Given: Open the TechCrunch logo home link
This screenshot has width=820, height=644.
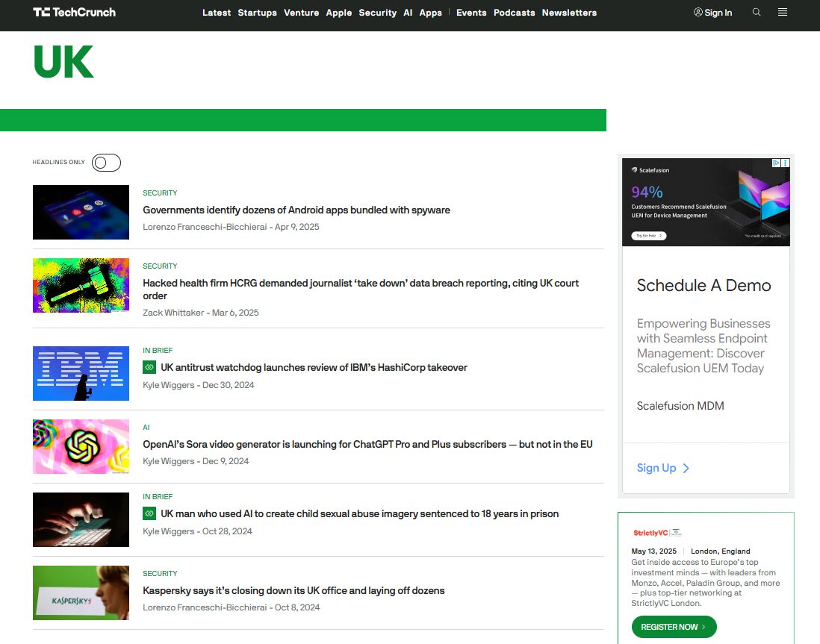Looking at the screenshot, I should (x=74, y=12).
